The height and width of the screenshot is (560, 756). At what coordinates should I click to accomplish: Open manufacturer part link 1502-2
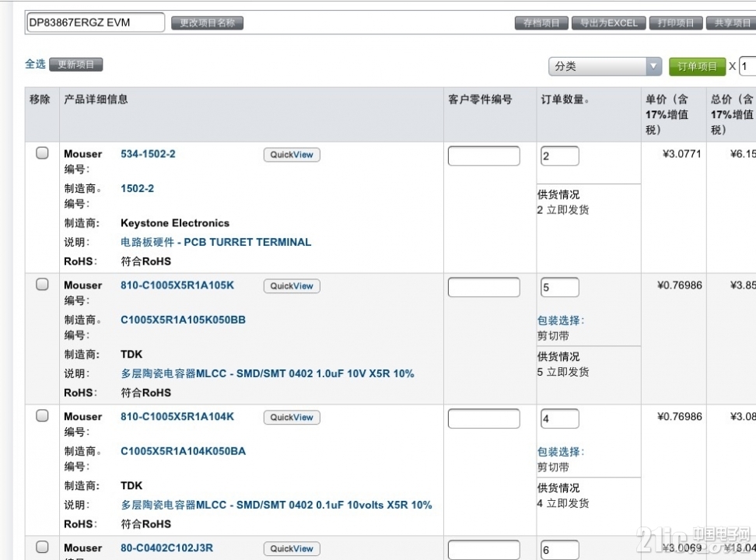pyautogui.click(x=138, y=188)
